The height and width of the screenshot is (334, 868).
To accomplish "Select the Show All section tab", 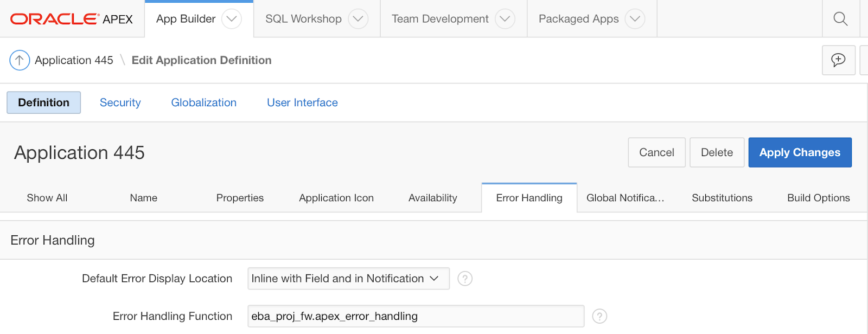I will [x=47, y=198].
